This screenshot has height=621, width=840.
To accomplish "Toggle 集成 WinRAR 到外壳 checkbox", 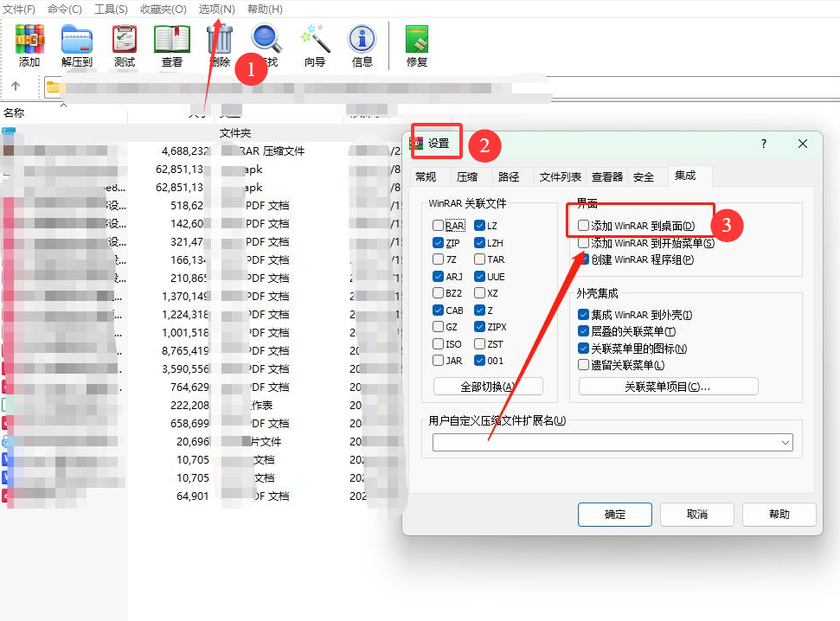I will point(584,315).
